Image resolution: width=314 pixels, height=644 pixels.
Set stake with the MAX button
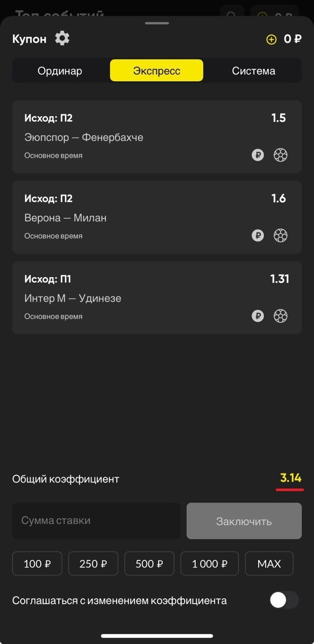click(269, 563)
